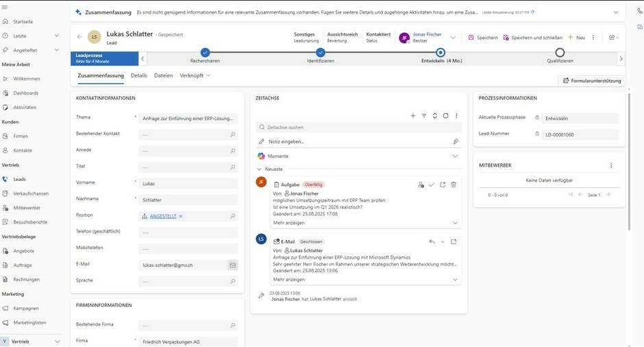Open more commands in the command bar
The width and height of the screenshot is (644, 347).
593,38
